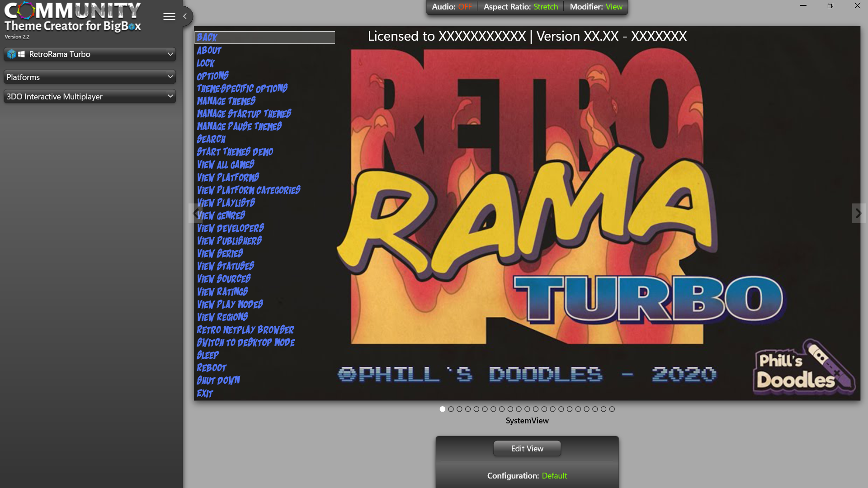Click the Sleep entry
The image size is (868, 488).
208,355
